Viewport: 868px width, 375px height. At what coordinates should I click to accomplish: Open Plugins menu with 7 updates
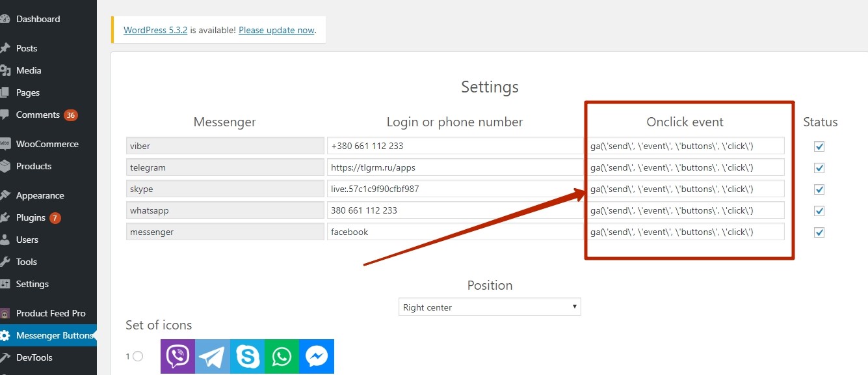coord(31,217)
